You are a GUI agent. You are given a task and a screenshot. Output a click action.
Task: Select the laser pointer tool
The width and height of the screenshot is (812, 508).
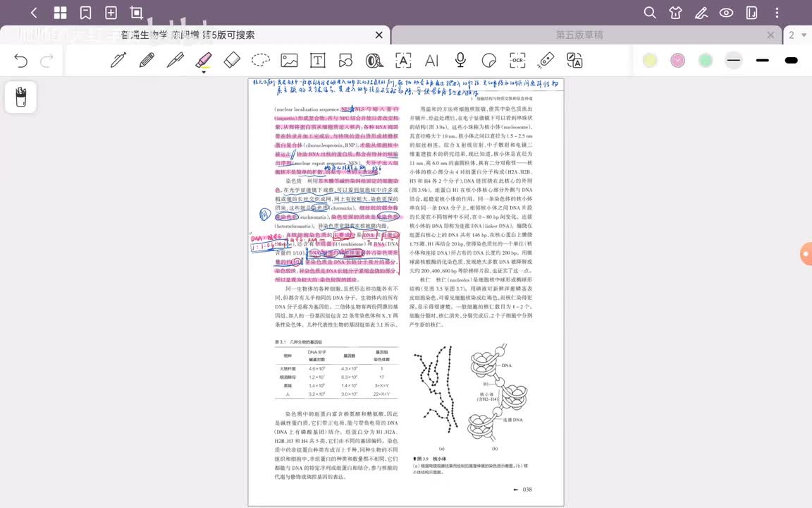(546, 60)
